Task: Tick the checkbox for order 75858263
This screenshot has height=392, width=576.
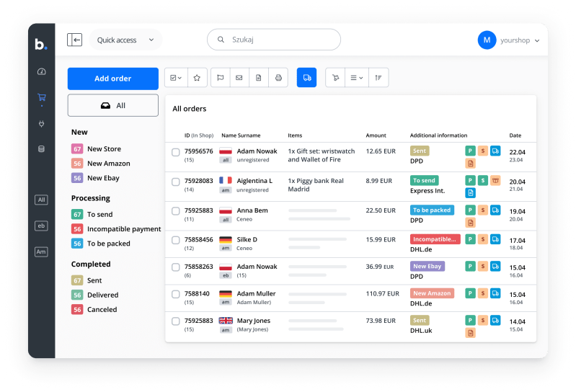Action: pyautogui.click(x=176, y=267)
